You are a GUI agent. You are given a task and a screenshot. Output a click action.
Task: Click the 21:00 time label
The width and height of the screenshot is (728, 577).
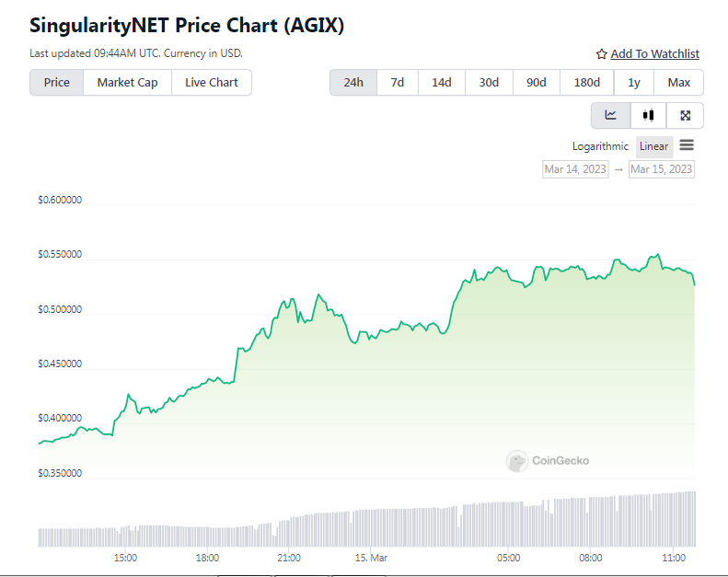click(289, 558)
